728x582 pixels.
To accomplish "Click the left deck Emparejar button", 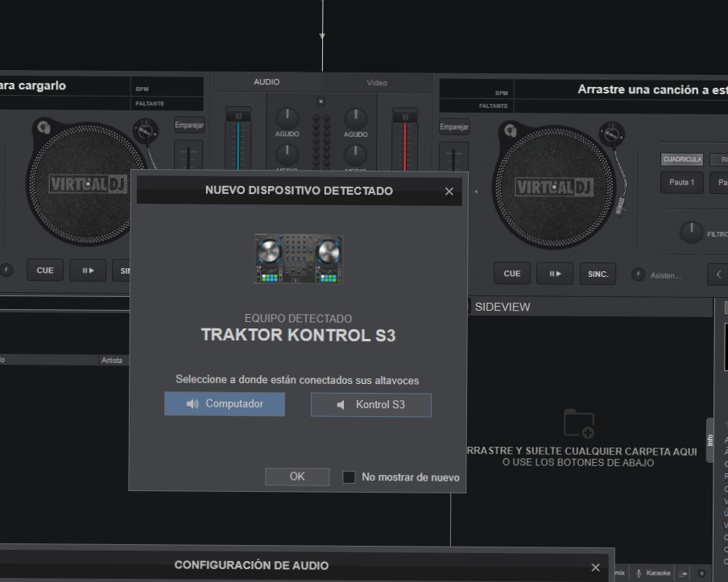I will 189,125.
